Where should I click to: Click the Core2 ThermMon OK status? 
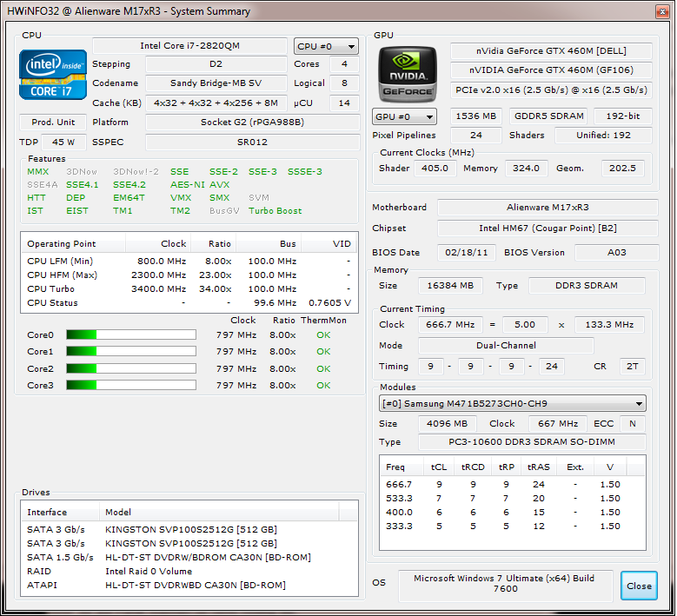tap(323, 368)
